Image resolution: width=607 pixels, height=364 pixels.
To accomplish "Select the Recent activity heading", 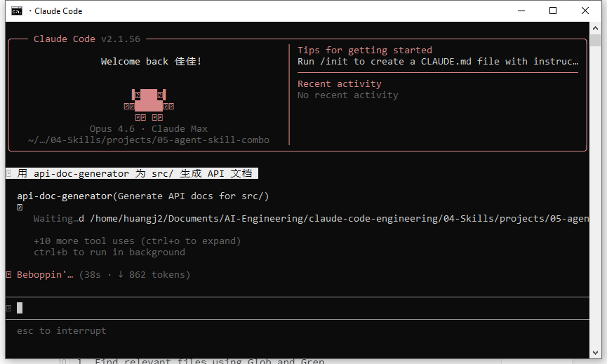I will coord(339,83).
